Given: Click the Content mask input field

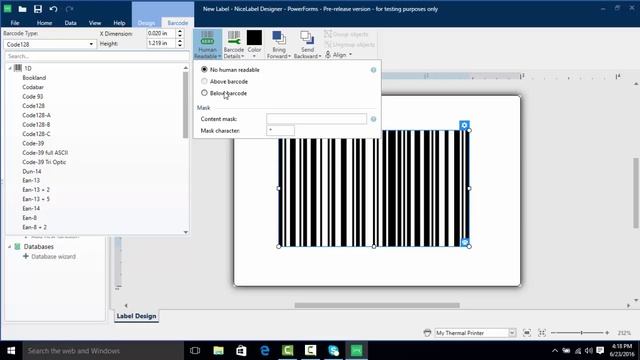Looking at the screenshot, I should pyautogui.click(x=316, y=119).
